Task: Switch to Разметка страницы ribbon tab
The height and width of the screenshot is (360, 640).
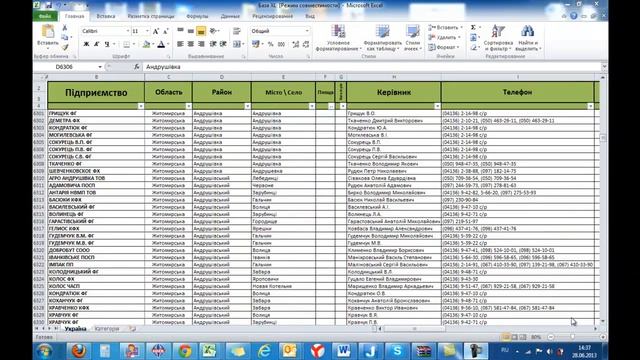Action: click(x=151, y=16)
